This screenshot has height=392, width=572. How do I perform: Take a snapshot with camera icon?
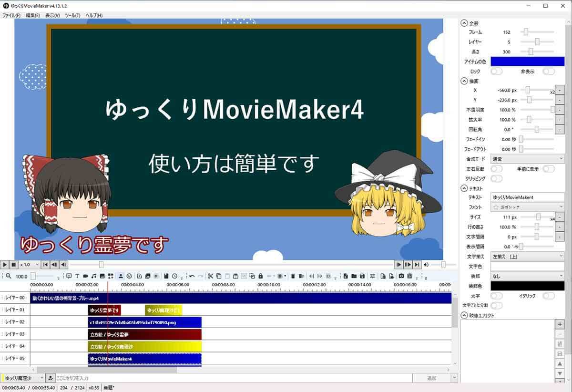click(401, 276)
